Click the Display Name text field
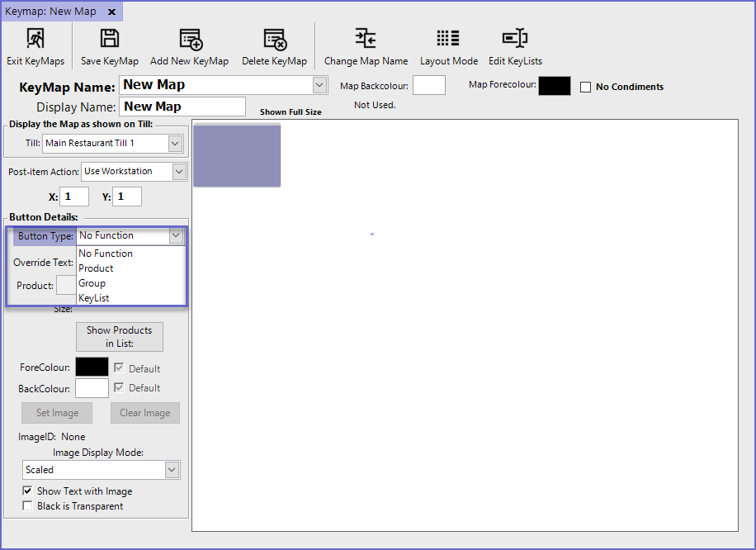Viewport: 756px width, 550px height. pos(182,107)
